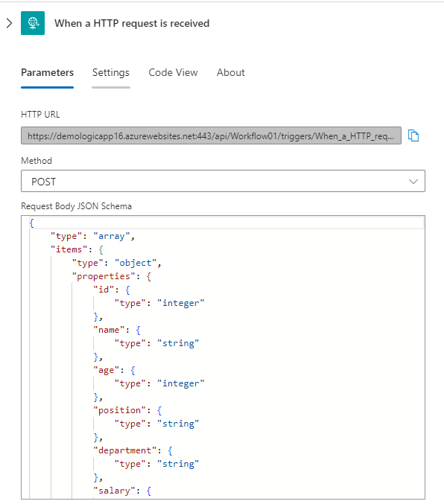Open the Code View tab

click(x=173, y=73)
